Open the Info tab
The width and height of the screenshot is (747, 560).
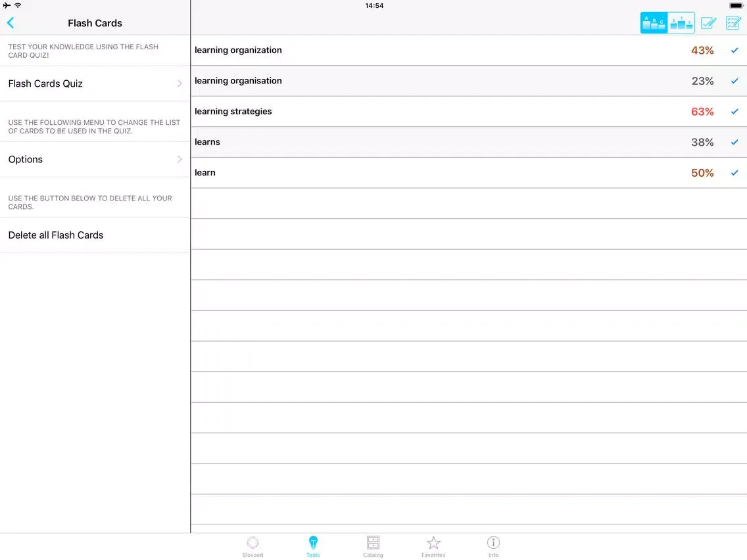click(x=493, y=547)
